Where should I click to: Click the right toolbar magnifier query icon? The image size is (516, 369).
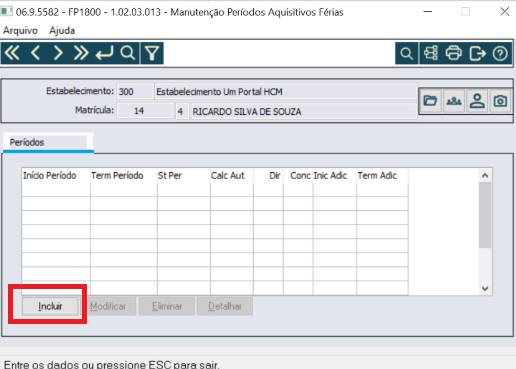pos(407,53)
